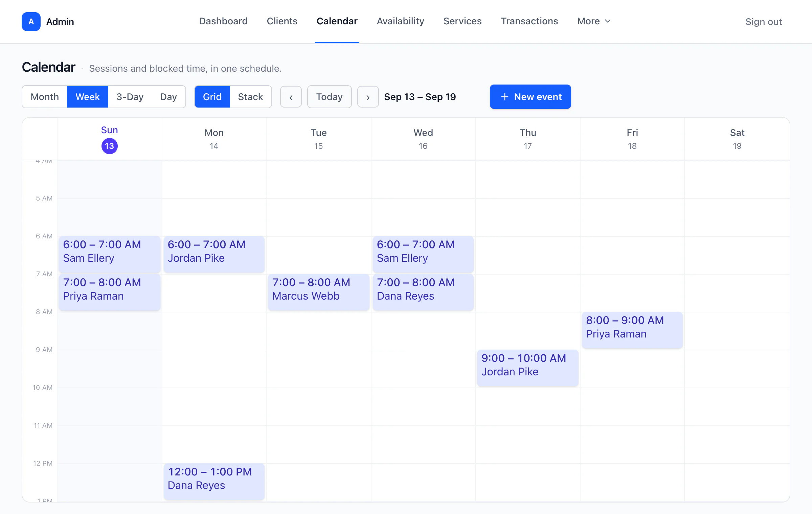Open the Availability tab
Screen dimensions: 812x514
(401, 21)
